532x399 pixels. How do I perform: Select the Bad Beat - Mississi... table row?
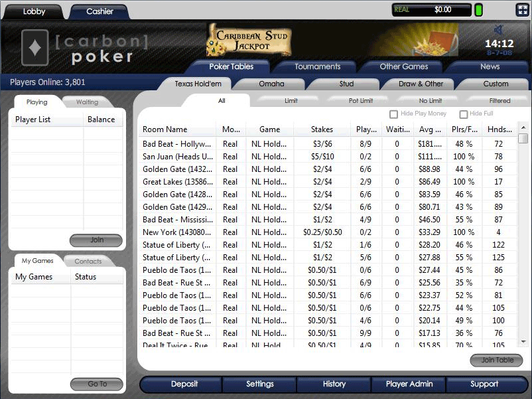point(328,220)
